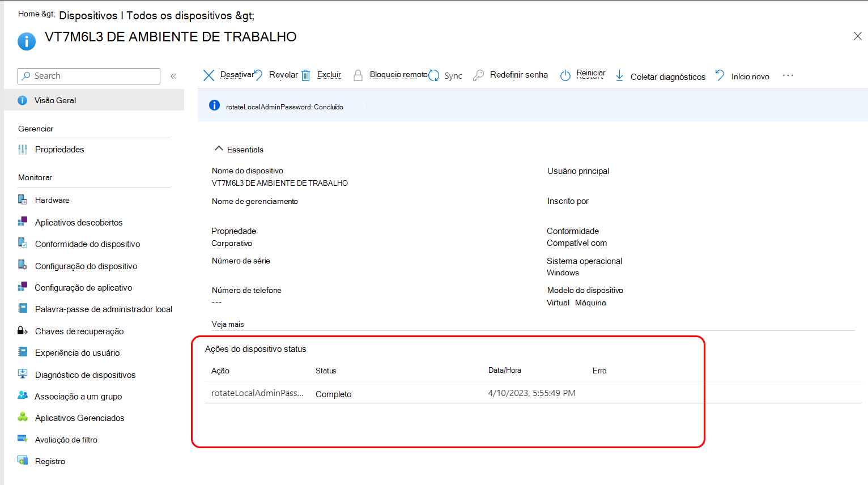Go to Home breadcrumb link
Screen dimensions: 868x485
click(29, 14)
